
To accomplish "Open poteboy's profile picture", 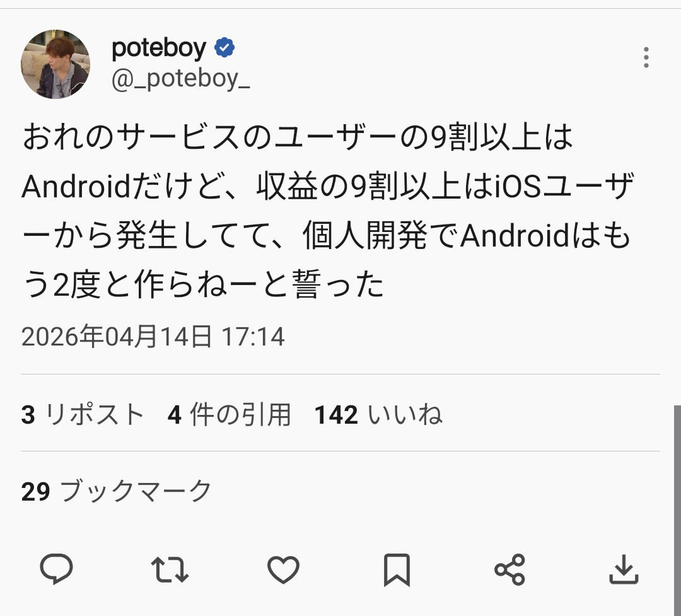I will pyautogui.click(x=55, y=64).
